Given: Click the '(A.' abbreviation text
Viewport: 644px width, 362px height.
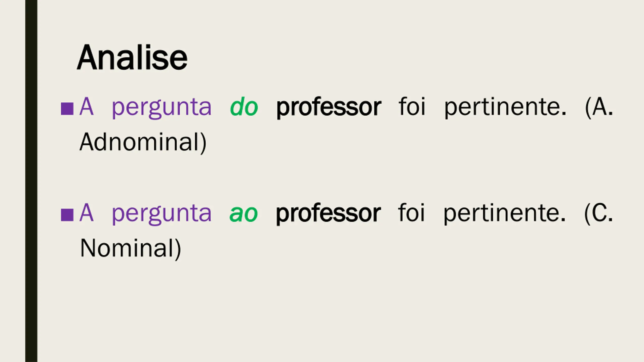Looking at the screenshot, I should tap(599, 107).
